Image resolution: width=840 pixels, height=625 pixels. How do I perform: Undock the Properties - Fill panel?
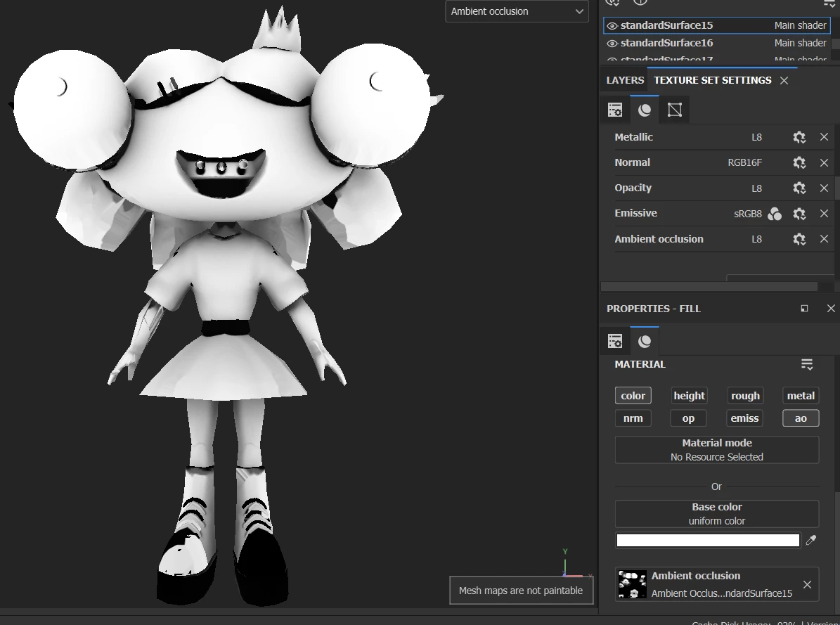tap(804, 308)
